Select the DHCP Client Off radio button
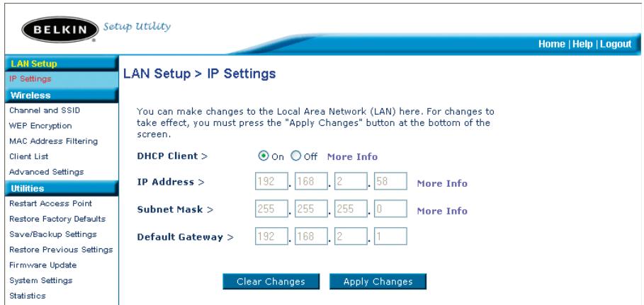 pos(295,156)
